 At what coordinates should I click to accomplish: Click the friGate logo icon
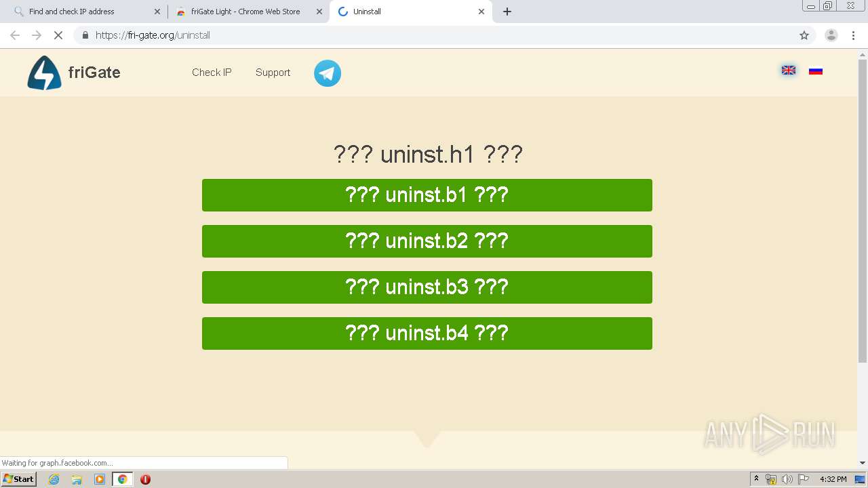[x=44, y=73]
